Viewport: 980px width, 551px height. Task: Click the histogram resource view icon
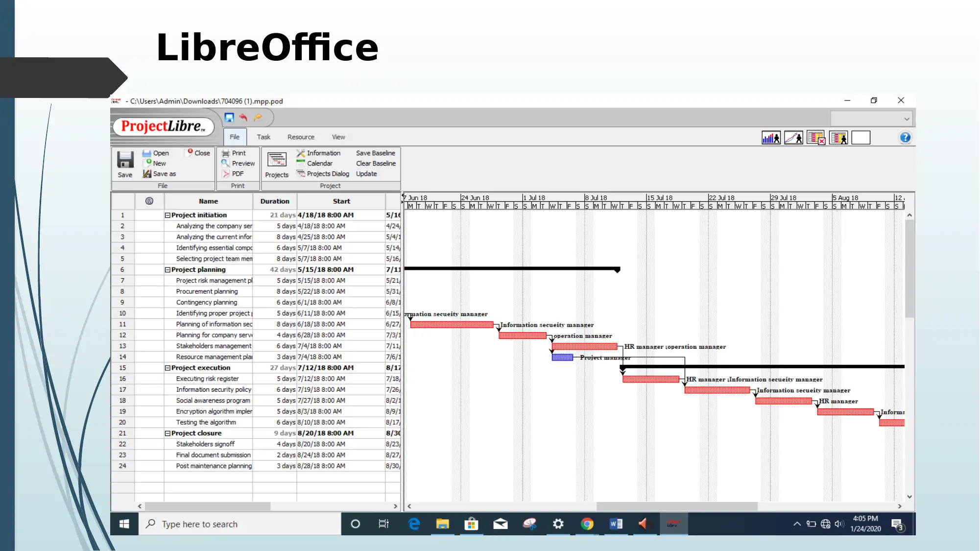coord(771,138)
